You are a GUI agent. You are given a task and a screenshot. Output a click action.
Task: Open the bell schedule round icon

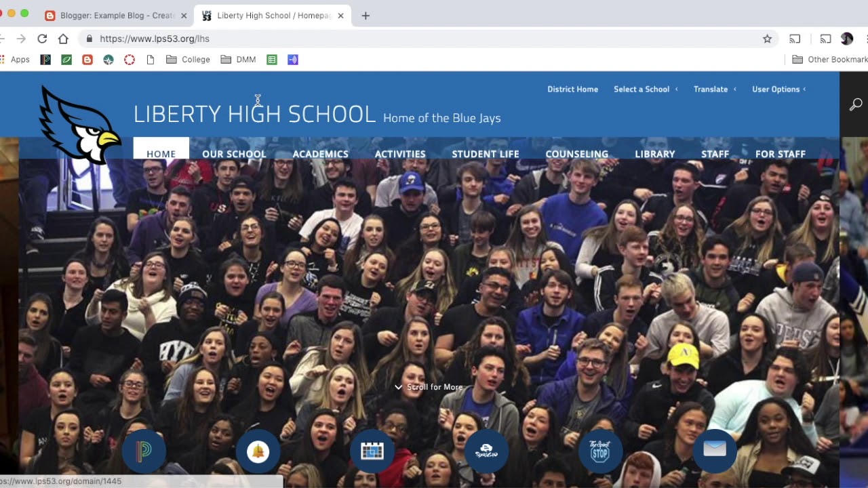258,451
